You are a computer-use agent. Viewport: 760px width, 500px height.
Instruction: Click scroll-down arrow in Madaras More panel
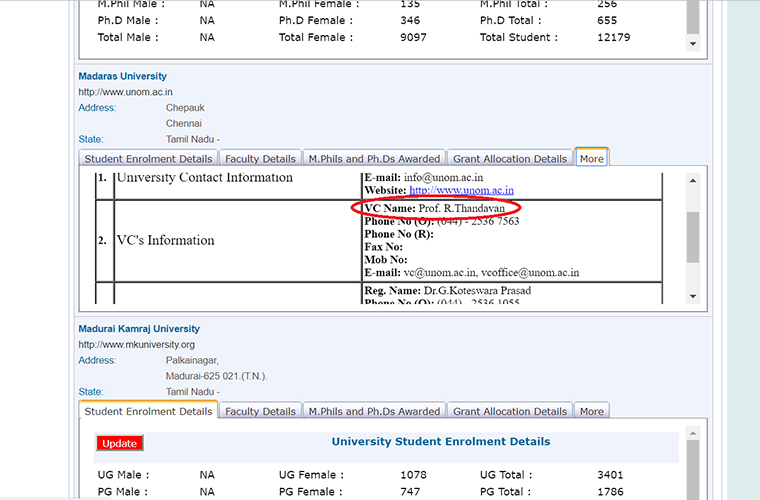point(693,296)
